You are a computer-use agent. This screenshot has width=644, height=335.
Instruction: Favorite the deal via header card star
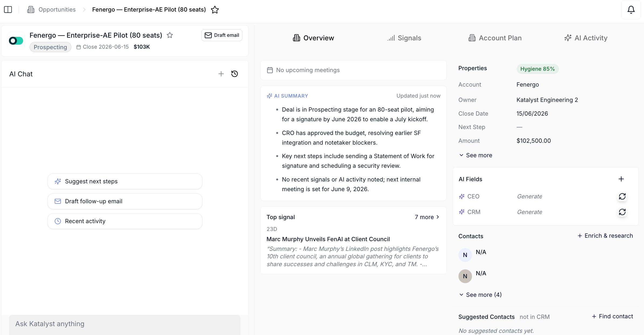(x=170, y=35)
